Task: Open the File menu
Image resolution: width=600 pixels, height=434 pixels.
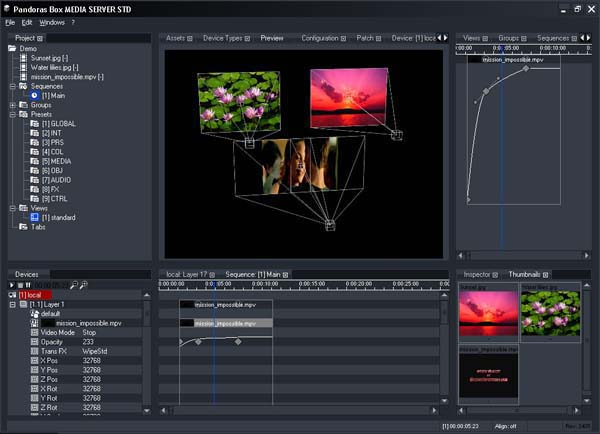Action: tap(10, 23)
